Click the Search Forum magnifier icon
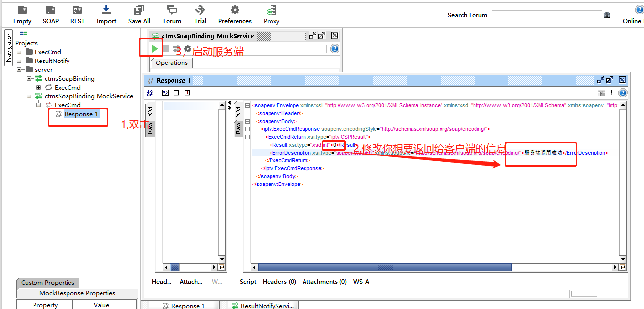644x309 pixels. [607, 15]
